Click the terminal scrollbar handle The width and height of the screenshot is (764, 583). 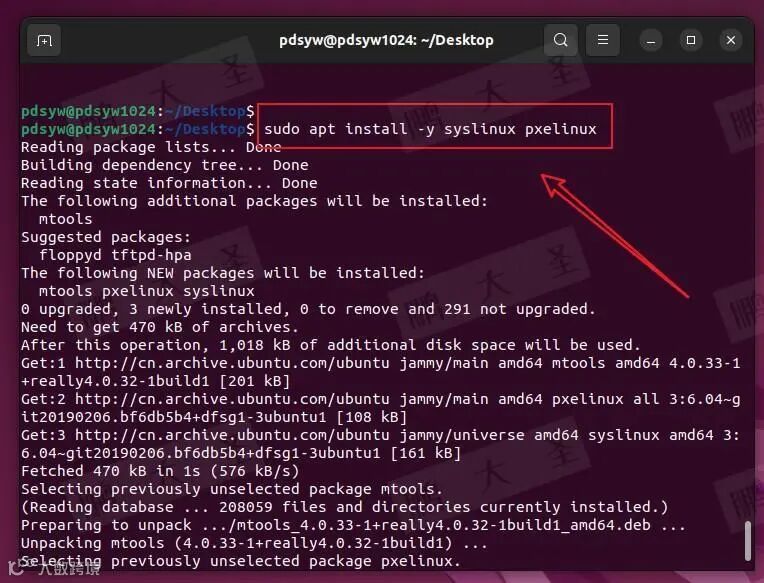748,541
